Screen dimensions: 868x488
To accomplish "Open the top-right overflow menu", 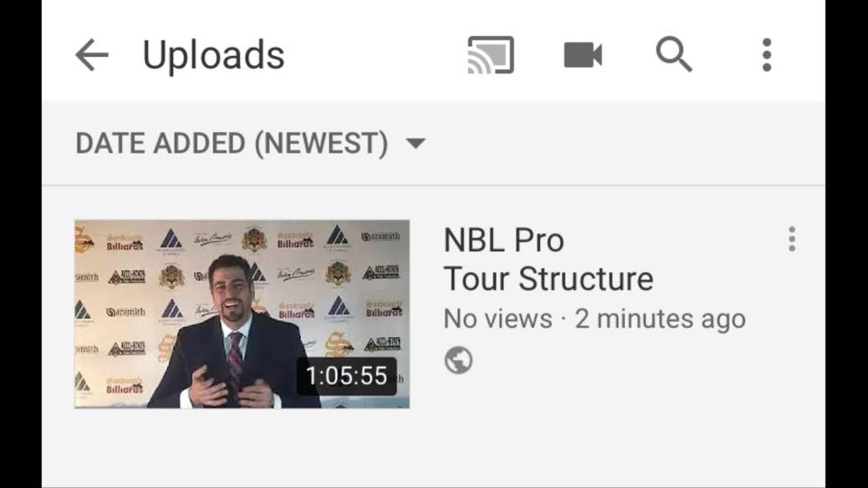I will click(x=767, y=55).
